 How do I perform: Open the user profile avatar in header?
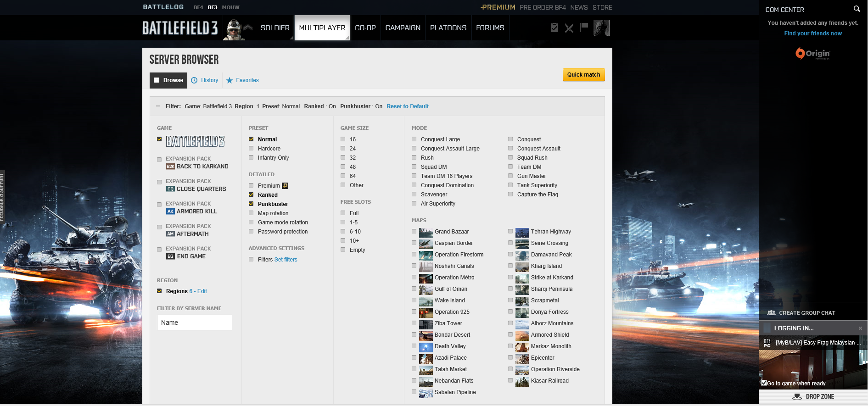coord(602,28)
